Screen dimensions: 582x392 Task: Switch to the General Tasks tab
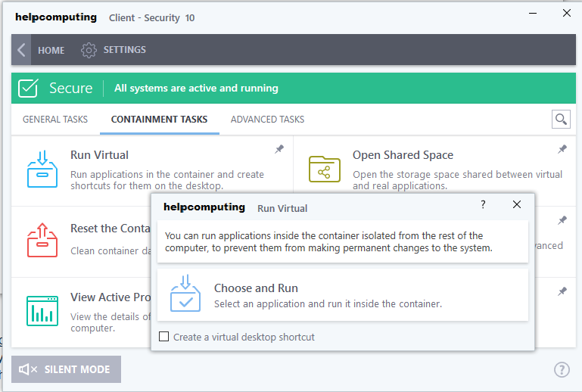pos(55,119)
